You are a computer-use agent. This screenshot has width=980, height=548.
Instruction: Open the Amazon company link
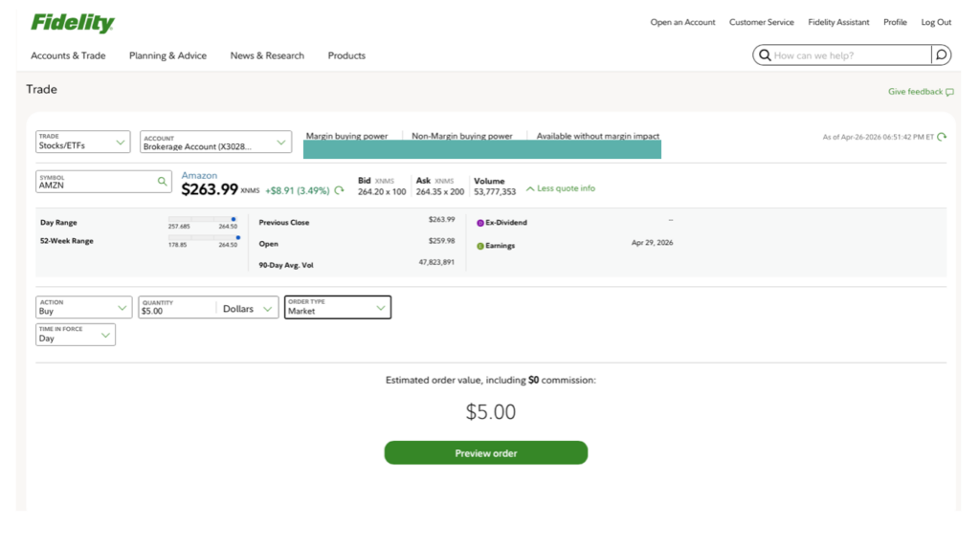(x=199, y=176)
